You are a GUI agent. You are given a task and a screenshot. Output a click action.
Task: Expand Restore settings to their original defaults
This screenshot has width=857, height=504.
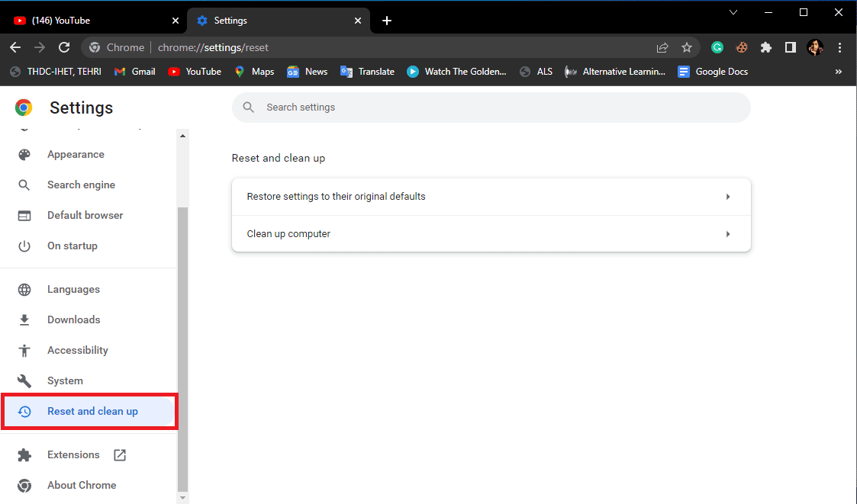coord(491,197)
